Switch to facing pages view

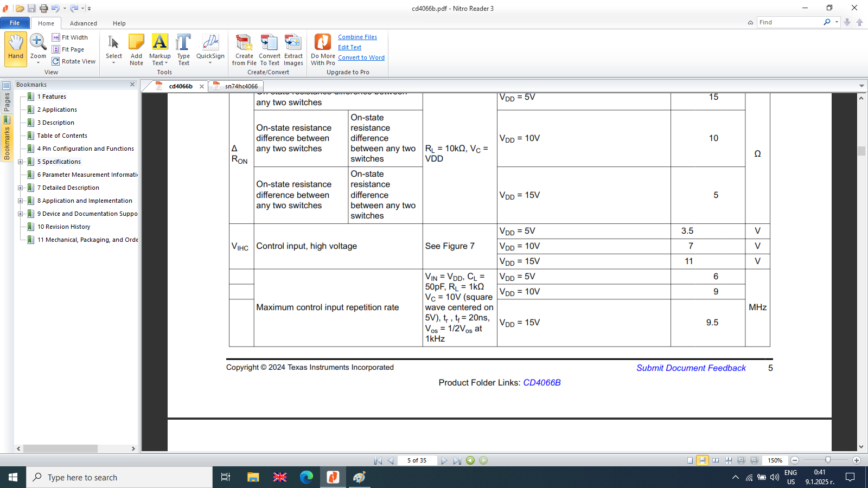coord(716,460)
